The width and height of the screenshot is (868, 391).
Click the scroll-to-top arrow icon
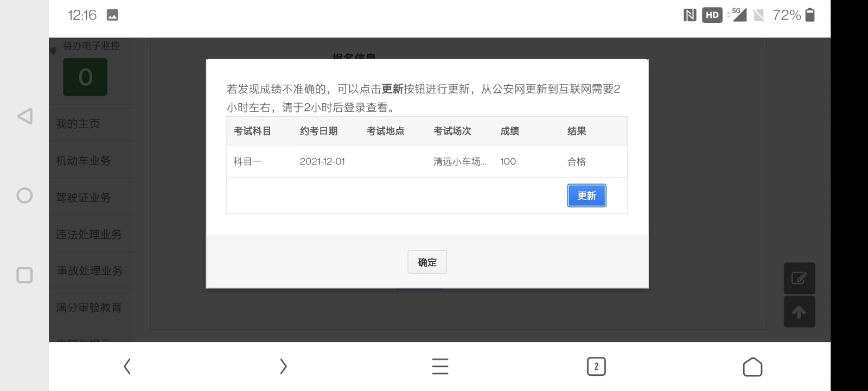799,312
